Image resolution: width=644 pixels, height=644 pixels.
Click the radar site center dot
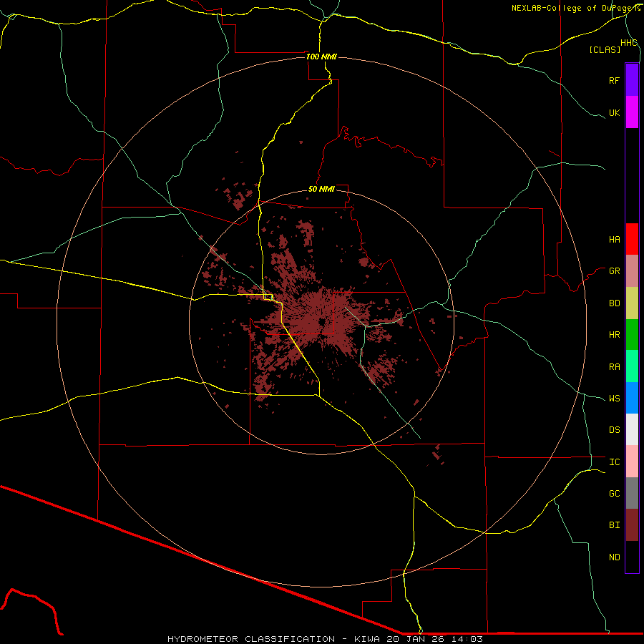[x=321, y=321]
